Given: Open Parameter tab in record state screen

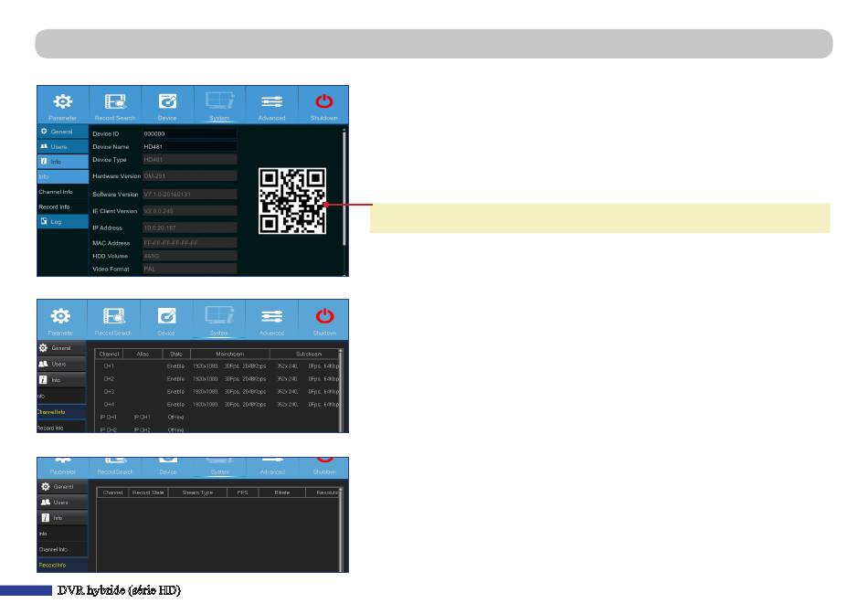Looking at the screenshot, I should tap(62, 468).
